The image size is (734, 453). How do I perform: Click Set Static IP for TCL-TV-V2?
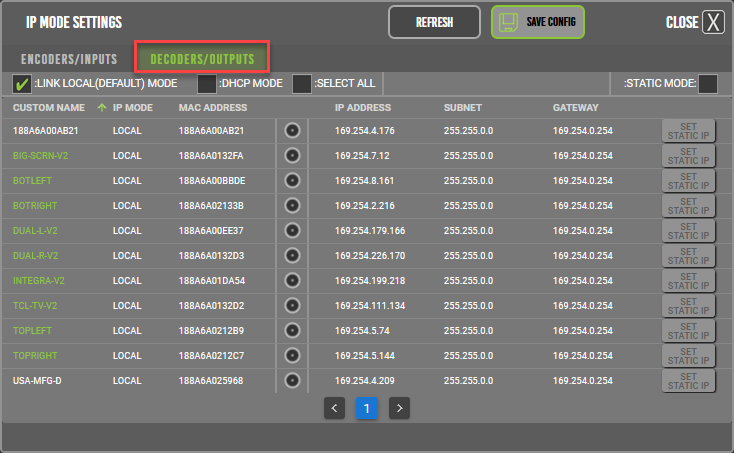(x=688, y=306)
